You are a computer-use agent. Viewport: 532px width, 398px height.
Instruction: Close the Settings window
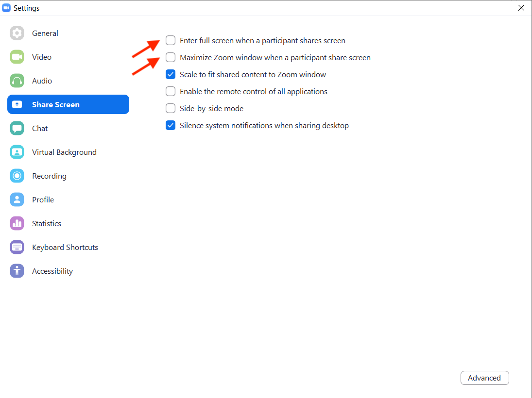(x=521, y=8)
